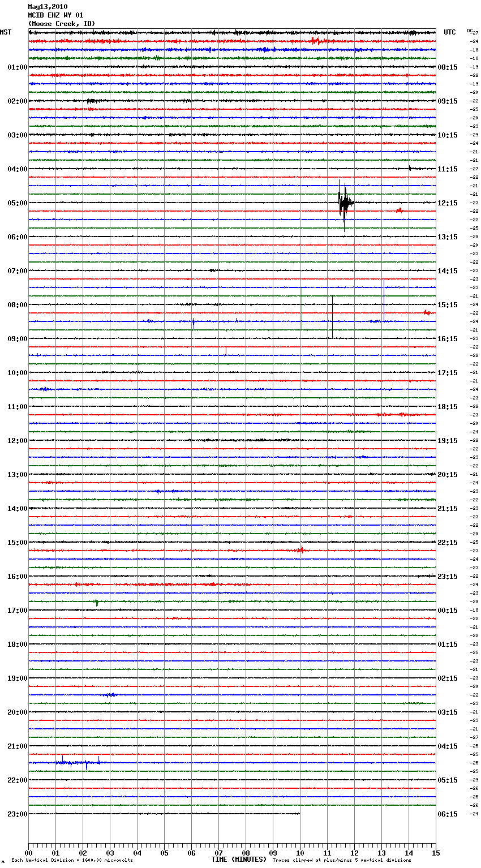Screen dimensions: 481x868
Task: Click the 20:15 UTC time label
Action: (448, 475)
